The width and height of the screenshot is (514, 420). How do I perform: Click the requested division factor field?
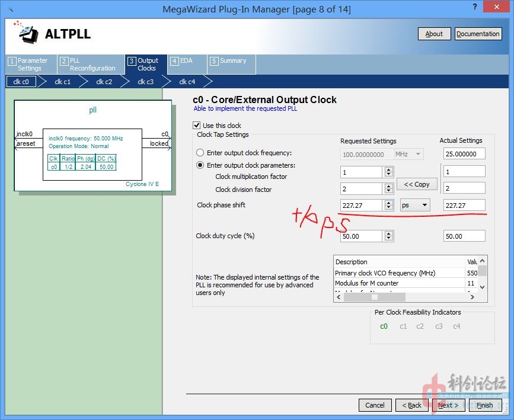(x=361, y=189)
